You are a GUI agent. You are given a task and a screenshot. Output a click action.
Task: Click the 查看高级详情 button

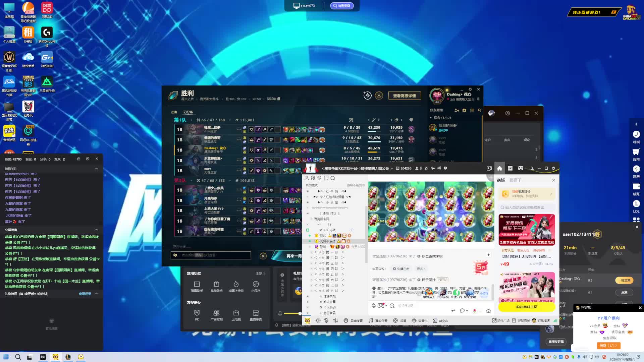point(404,96)
